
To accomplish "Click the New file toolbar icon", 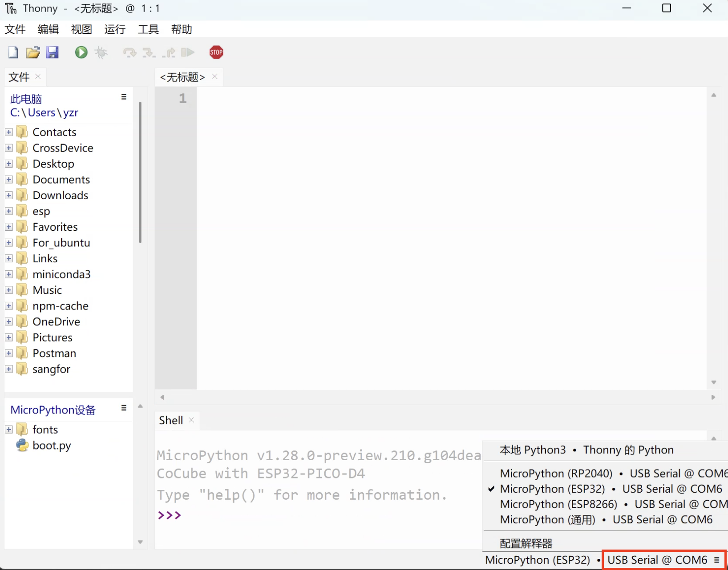I will click(x=13, y=52).
